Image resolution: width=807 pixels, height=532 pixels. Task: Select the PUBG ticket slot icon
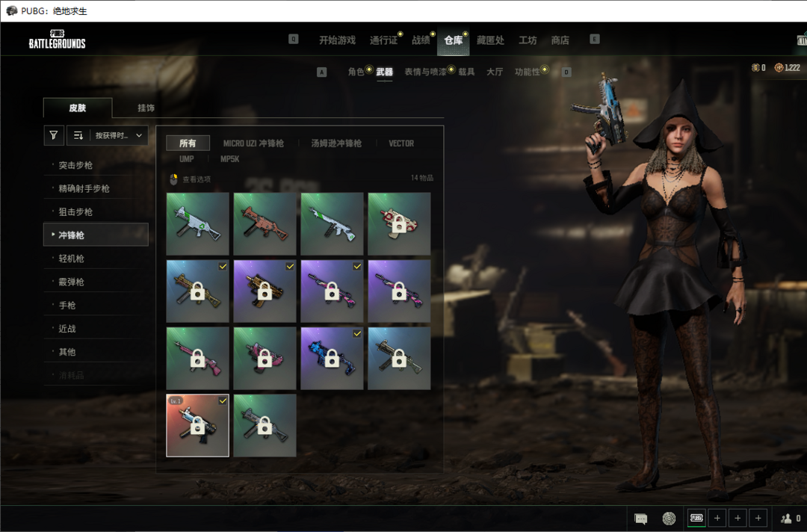click(x=696, y=518)
